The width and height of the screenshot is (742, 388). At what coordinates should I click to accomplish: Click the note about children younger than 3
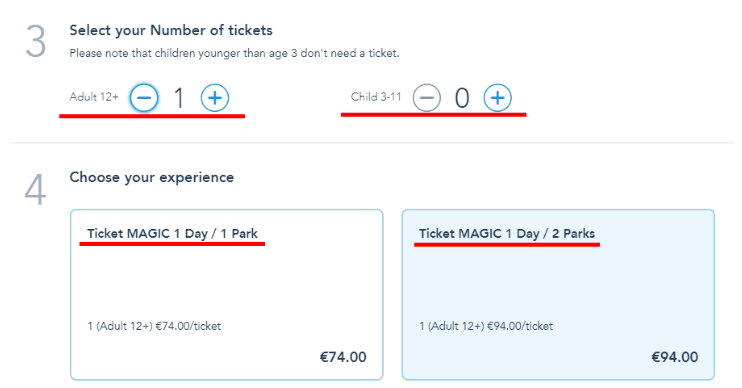[234, 53]
